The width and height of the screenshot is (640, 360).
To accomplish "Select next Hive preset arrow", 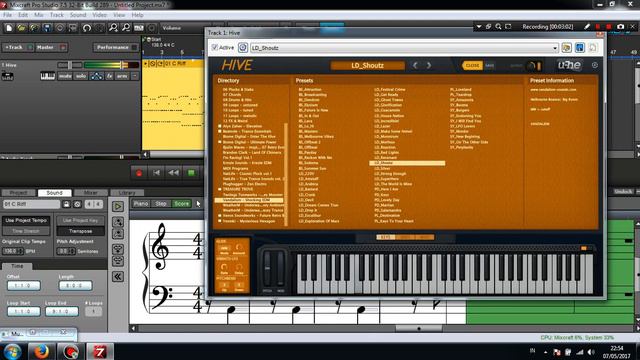I will 429,65.
